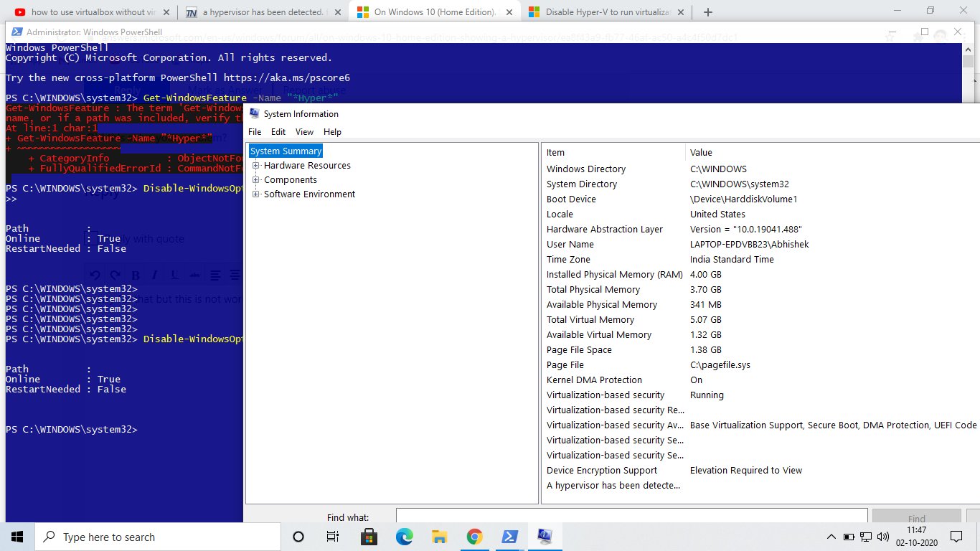This screenshot has height=551, width=980.
Task: Select the Boot Device row
Action: coord(761,199)
